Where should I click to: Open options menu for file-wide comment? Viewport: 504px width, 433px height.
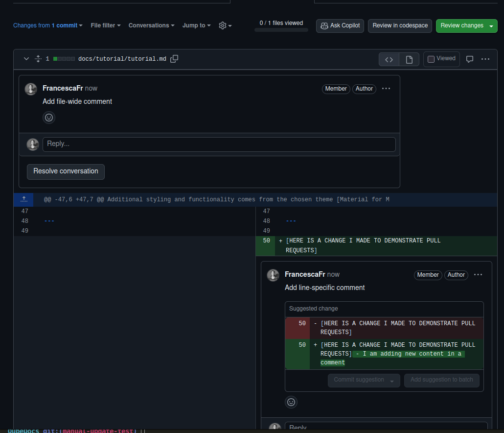click(x=386, y=89)
